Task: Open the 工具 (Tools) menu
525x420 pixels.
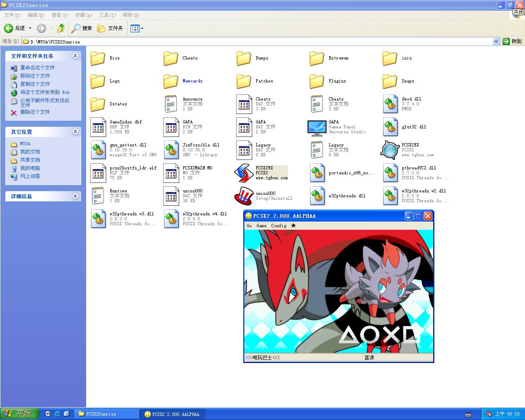Action: tap(107, 15)
